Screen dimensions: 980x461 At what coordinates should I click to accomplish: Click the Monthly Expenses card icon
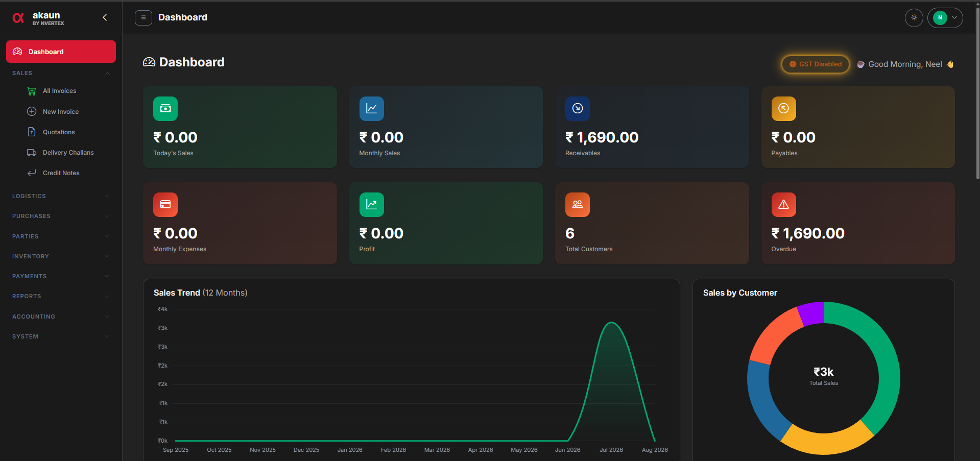pos(165,205)
